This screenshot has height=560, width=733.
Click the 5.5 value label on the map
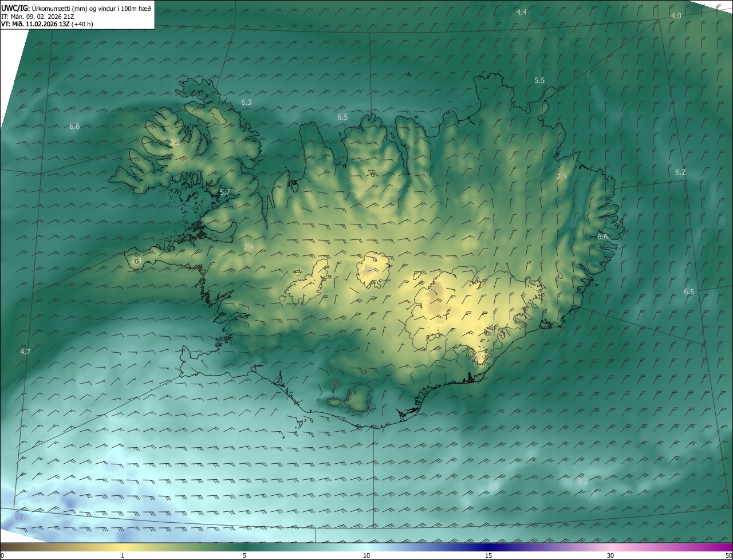pyautogui.click(x=539, y=80)
